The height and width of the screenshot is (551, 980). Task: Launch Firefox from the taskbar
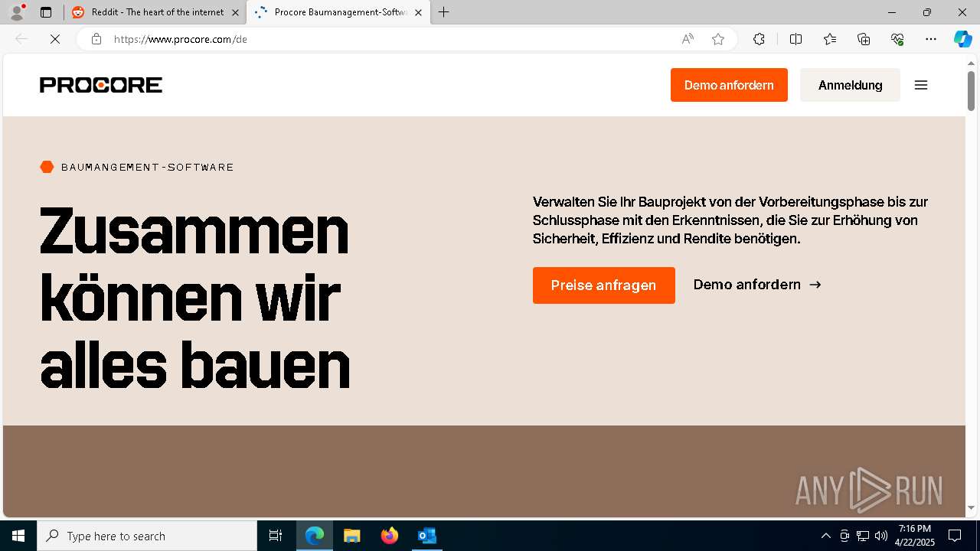(x=389, y=536)
